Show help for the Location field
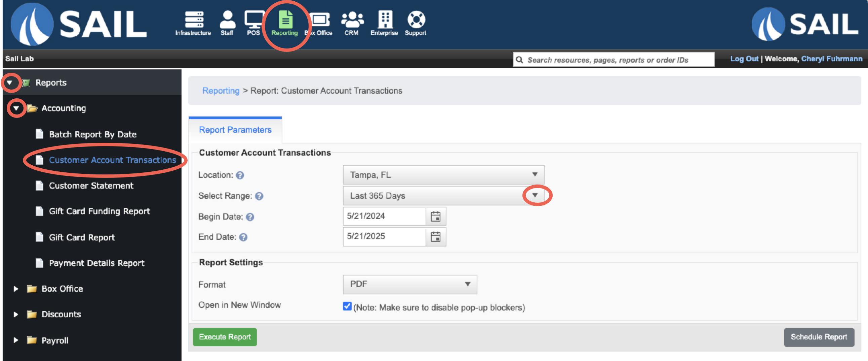 240,175
